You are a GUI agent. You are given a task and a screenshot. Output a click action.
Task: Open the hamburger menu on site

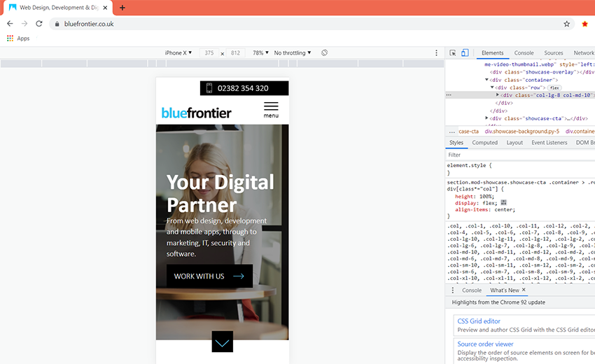tap(271, 110)
